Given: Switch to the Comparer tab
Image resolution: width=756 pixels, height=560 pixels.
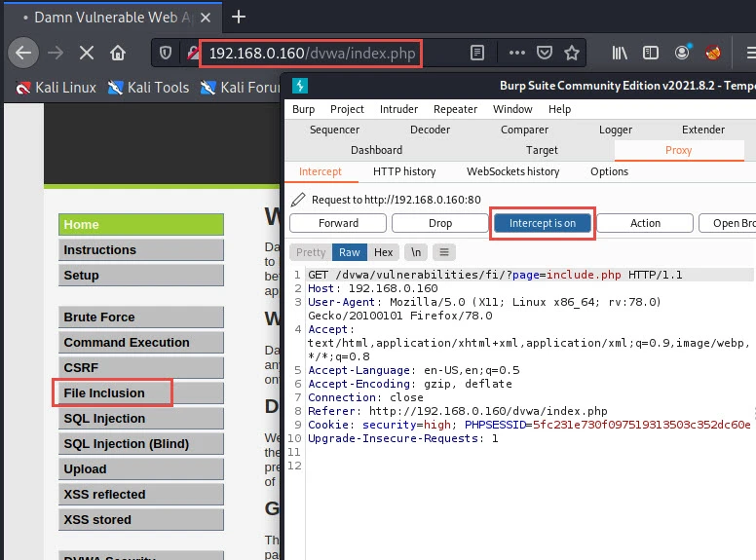Looking at the screenshot, I should (524, 130).
